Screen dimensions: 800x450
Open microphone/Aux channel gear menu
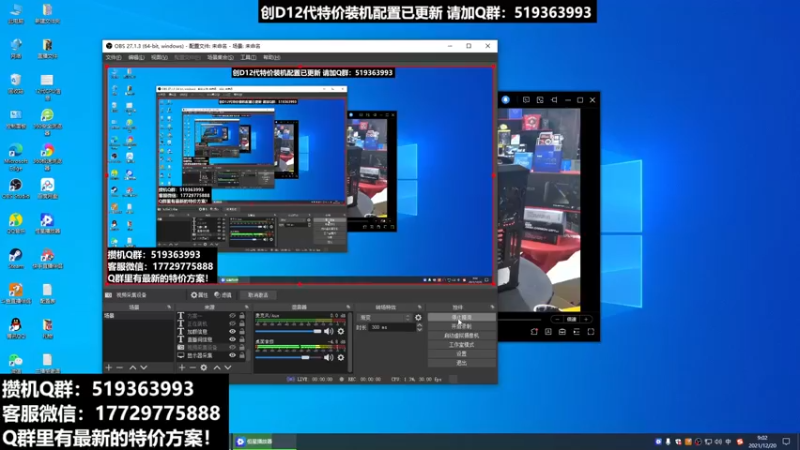(x=341, y=332)
